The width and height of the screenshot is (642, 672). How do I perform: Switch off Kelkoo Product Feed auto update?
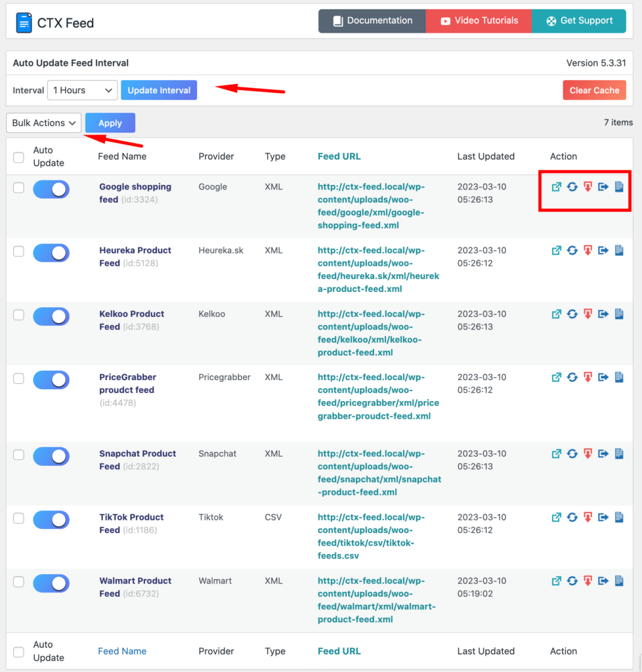click(51, 316)
